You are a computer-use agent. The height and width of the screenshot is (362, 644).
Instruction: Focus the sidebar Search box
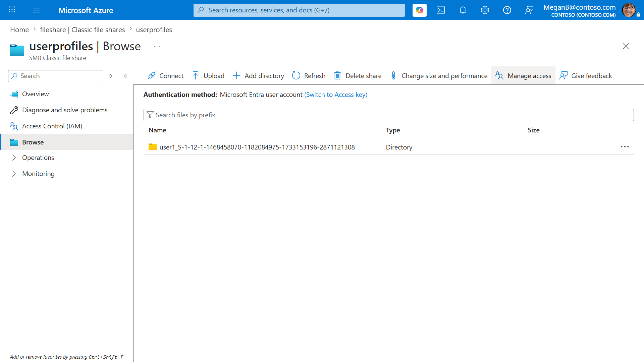[x=55, y=76]
